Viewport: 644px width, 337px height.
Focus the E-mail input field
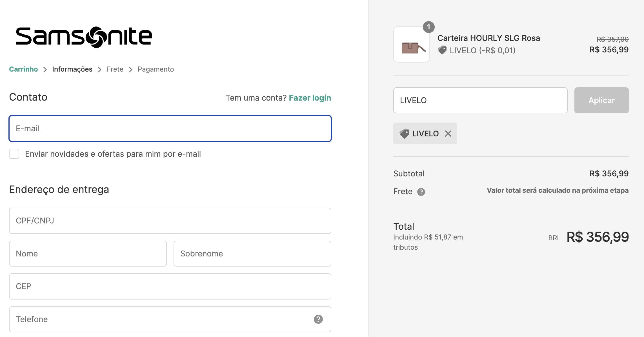[x=170, y=128]
